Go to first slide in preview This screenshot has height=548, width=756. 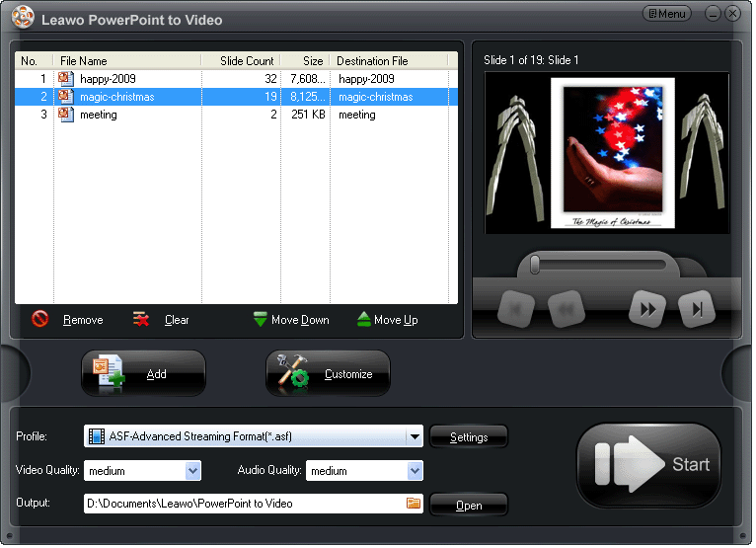515,309
